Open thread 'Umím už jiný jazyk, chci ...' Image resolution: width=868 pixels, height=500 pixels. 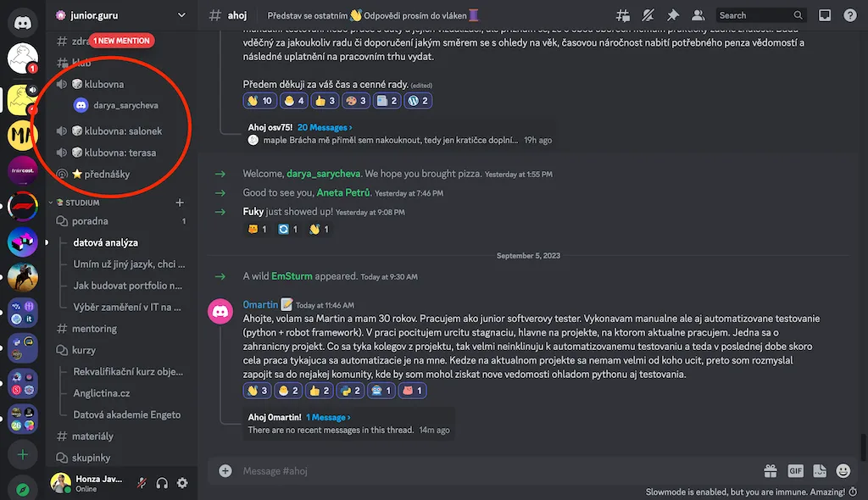(127, 264)
